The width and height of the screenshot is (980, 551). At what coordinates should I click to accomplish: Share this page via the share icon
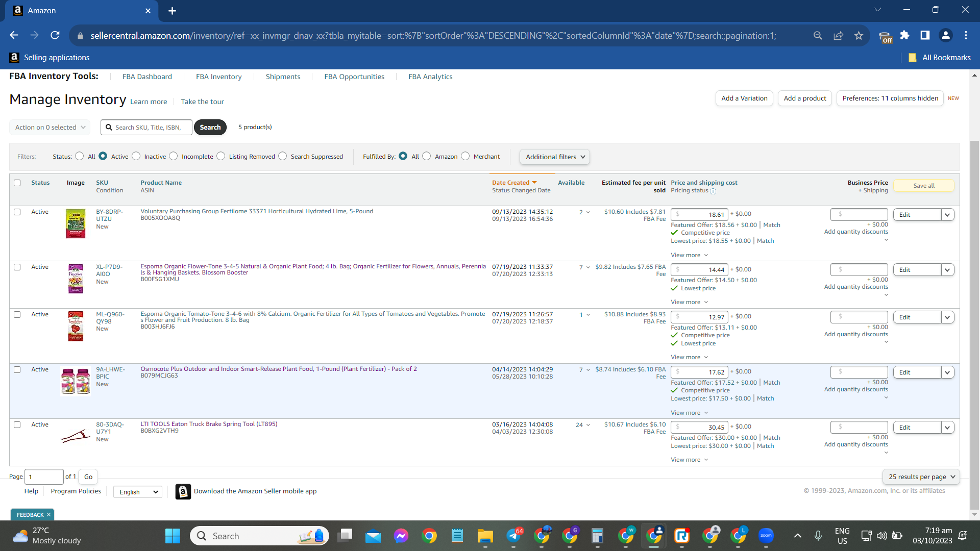click(838, 35)
